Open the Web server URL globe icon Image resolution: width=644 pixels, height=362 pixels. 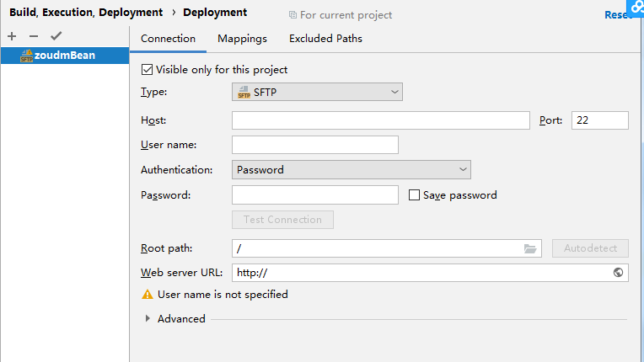click(619, 272)
